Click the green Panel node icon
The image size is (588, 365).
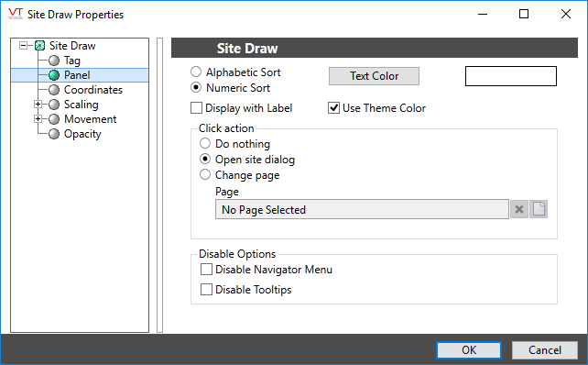[54, 75]
